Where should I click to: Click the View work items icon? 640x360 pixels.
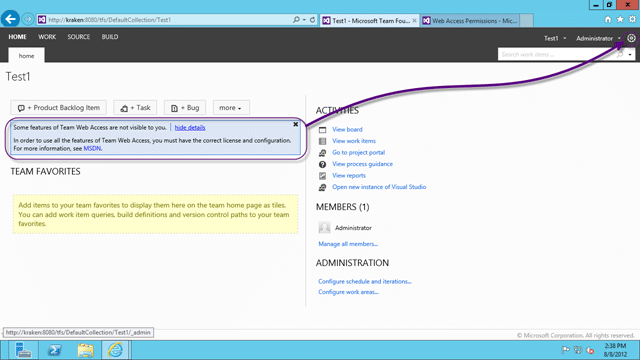point(322,141)
